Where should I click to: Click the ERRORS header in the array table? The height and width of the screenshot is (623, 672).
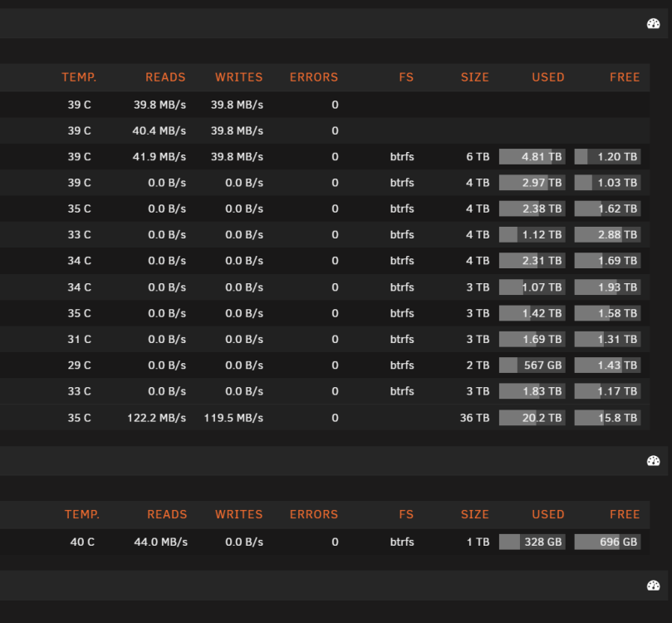tap(314, 77)
